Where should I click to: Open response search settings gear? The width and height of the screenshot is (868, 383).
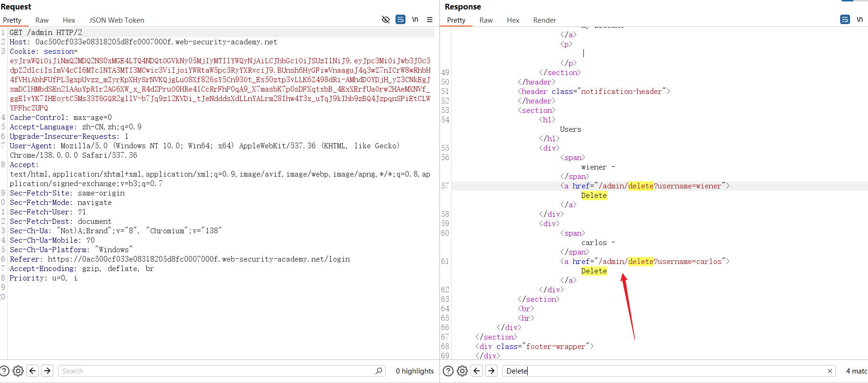click(462, 371)
